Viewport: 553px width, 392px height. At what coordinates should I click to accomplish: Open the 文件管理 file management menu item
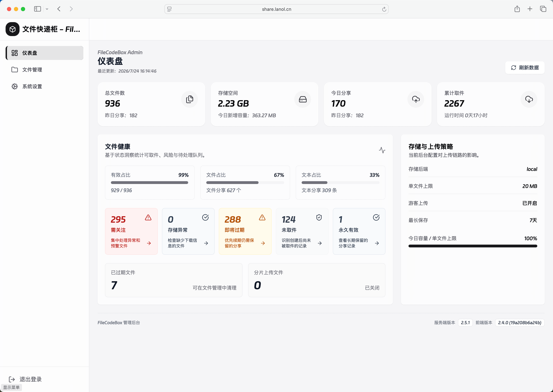[x=44, y=70]
